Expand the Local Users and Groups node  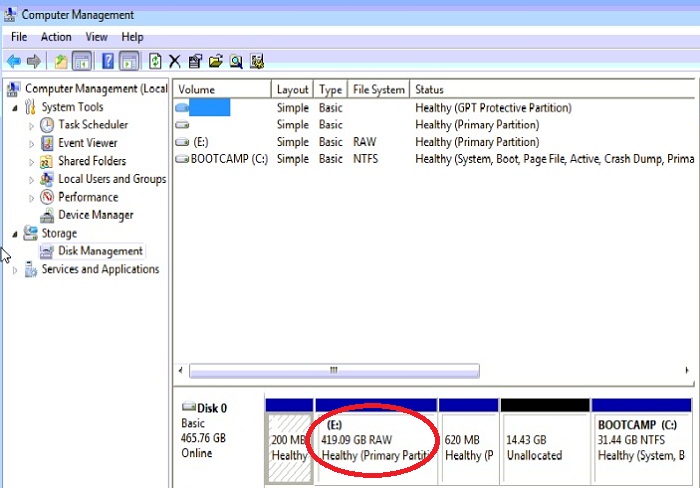pos(31,180)
